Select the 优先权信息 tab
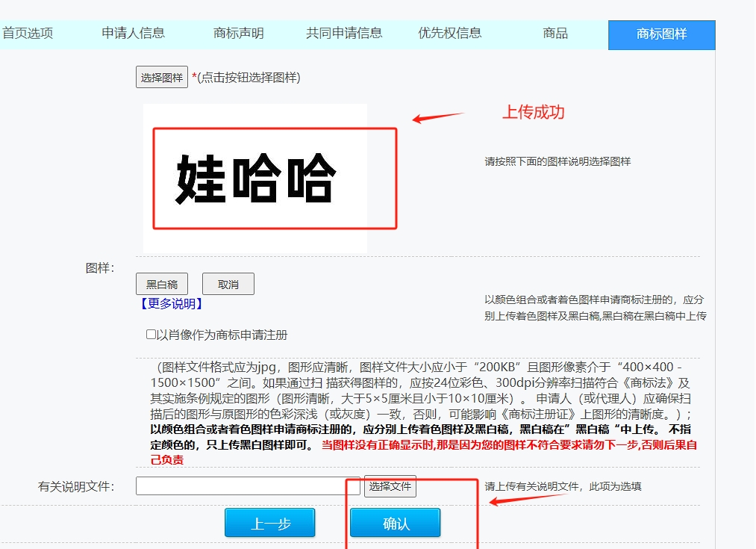 tap(450, 34)
